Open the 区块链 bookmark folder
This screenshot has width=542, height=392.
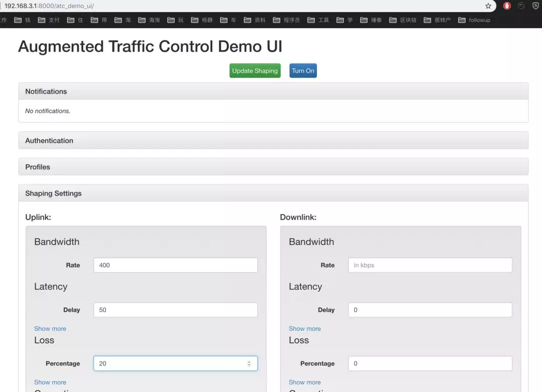tap(403, 20)
